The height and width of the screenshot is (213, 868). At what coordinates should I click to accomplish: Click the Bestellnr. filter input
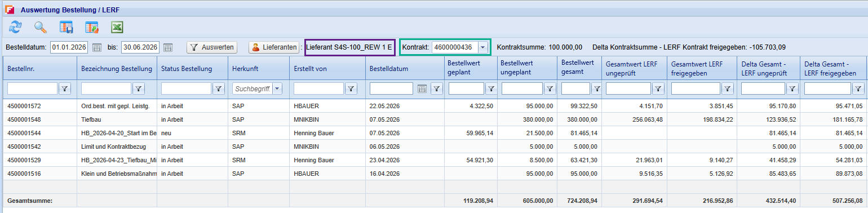pyautogui.click(x=32, y=88)
